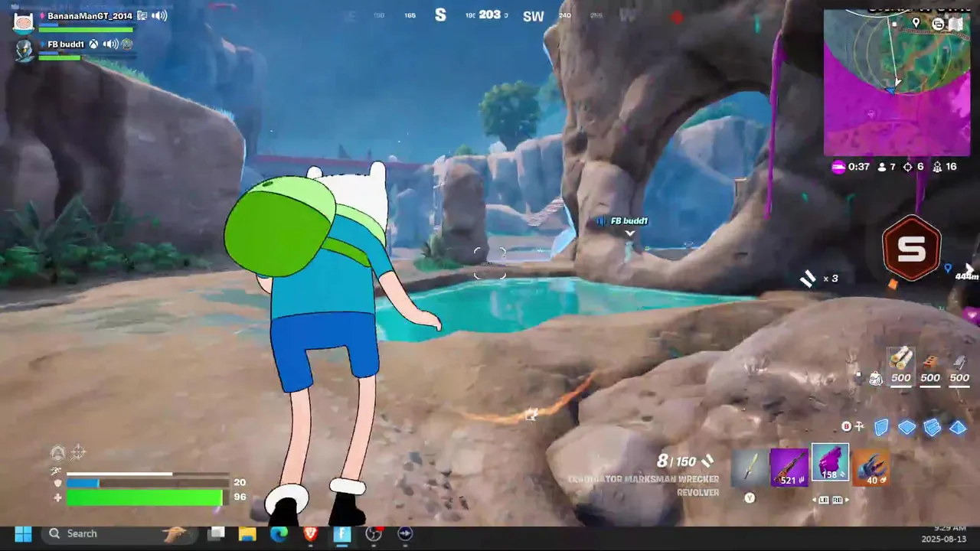
Task: Click the BananaManGT_2014 player name
Action: tap(90, 16)
